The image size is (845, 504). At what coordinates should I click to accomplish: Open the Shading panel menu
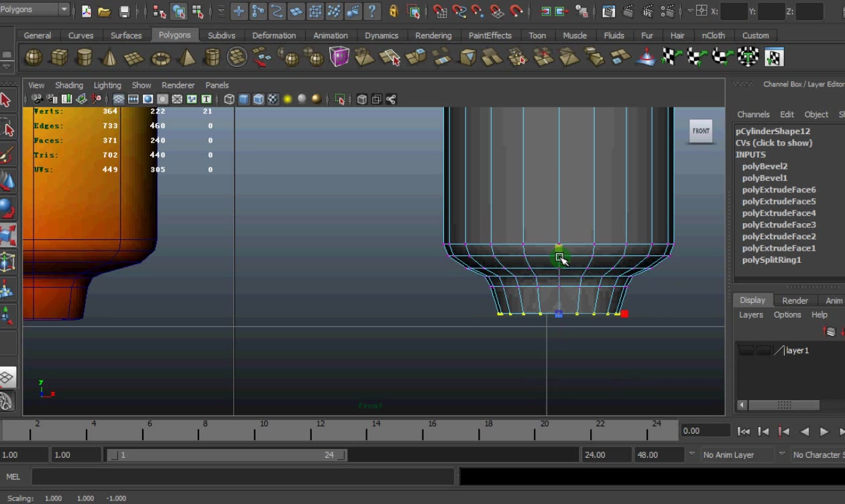coord(69,85)
